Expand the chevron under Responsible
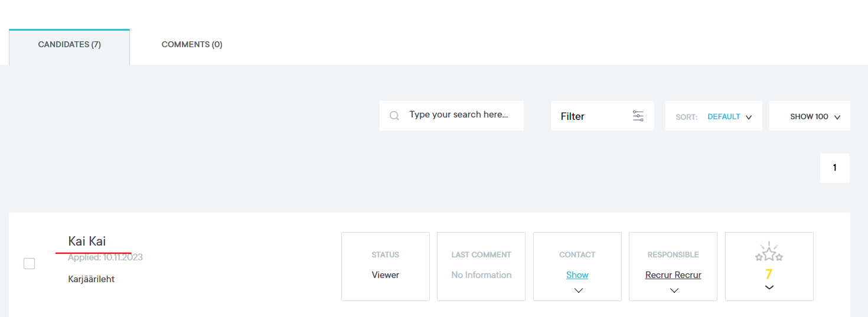Viewport: 868px width, 317px height. [674, 290]
